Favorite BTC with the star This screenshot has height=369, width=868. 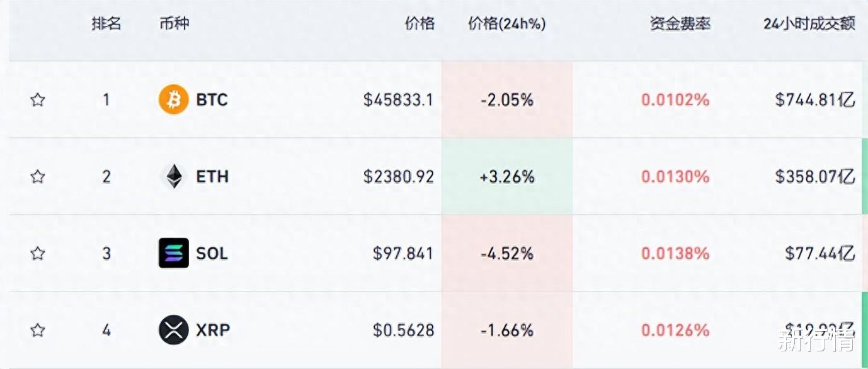[x=38, y=99]
